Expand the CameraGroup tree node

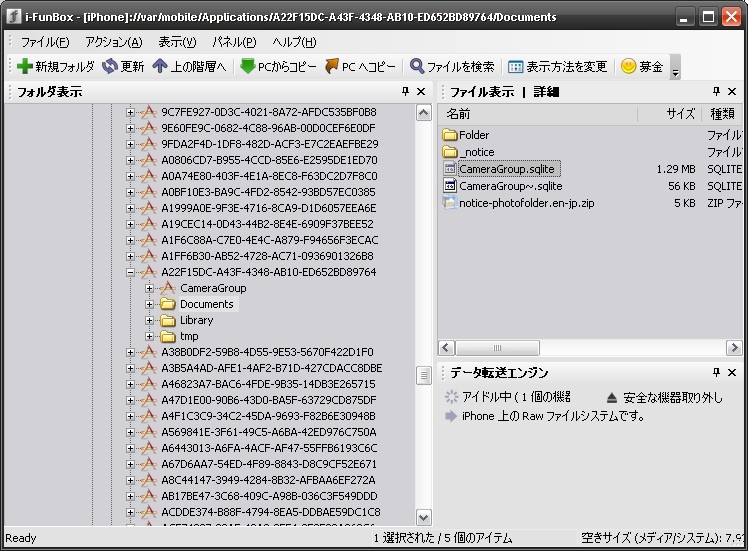[149, 288]
